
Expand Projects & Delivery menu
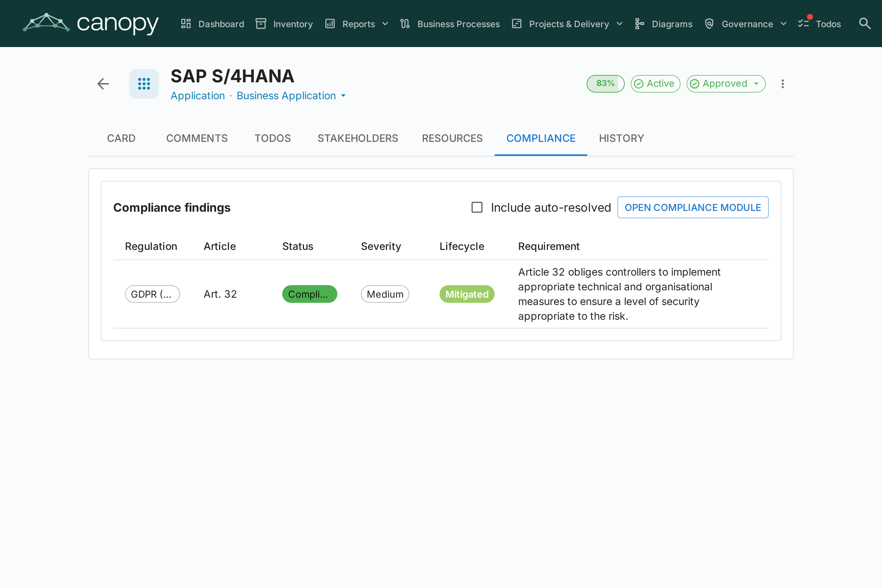567,24
